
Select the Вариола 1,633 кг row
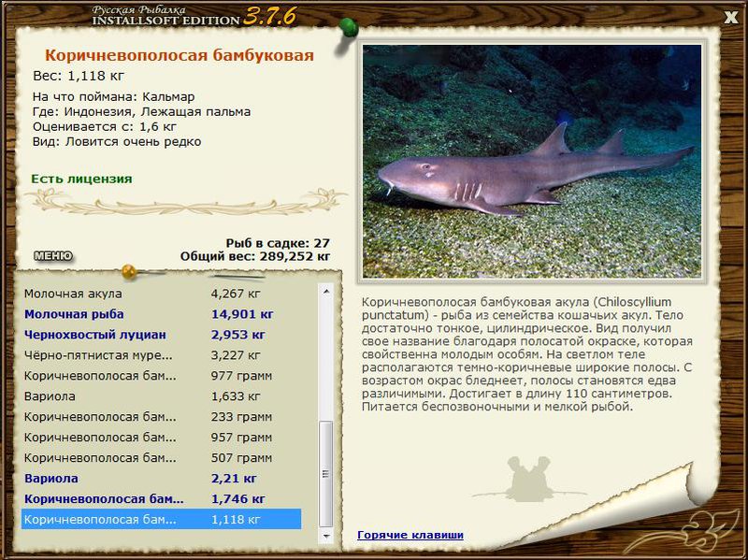pos(162,395)
